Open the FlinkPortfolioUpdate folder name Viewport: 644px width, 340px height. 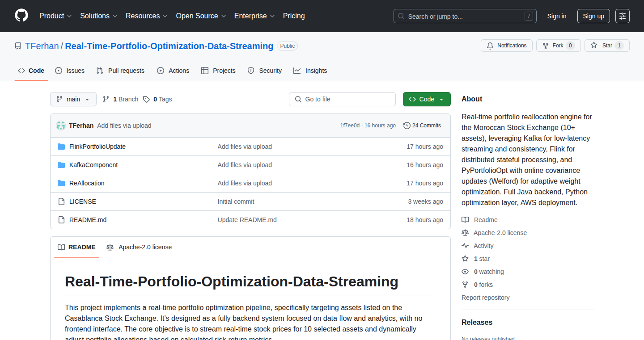[x=97, y=147]
